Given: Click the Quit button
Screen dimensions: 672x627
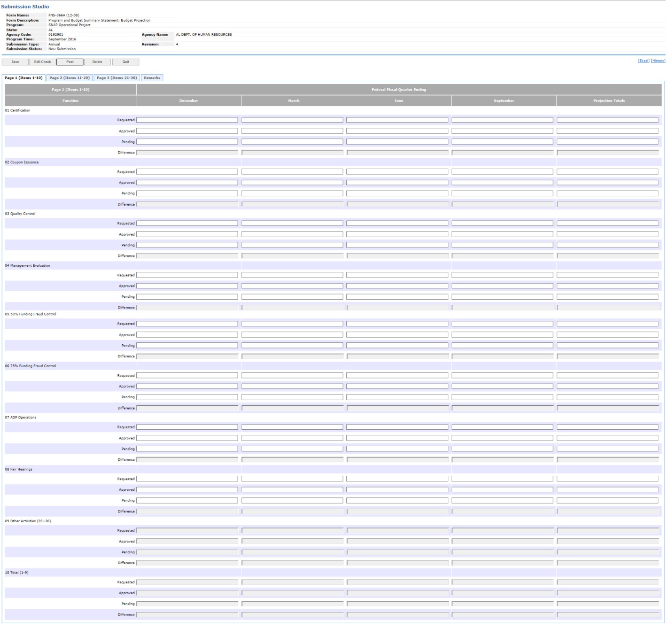Looking at the screenshot, I should (125, 62).
